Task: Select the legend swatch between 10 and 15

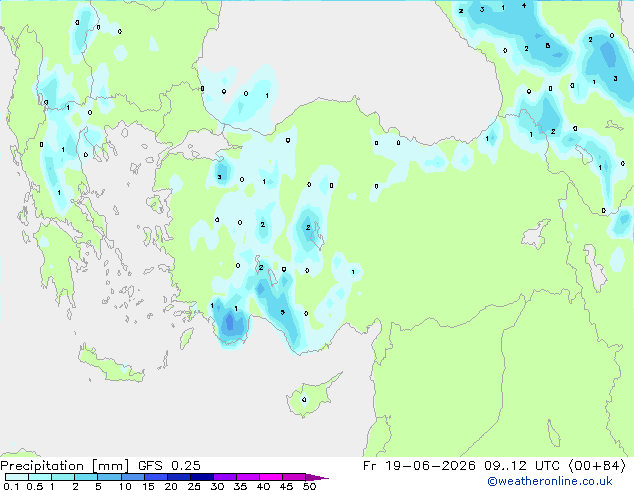Action: coord(132,477)
